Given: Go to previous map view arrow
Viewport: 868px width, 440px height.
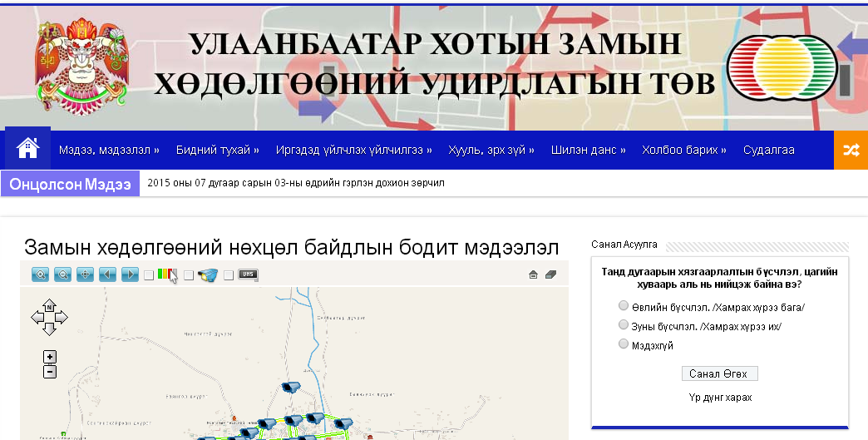Looking at the screenshot, I should coord(107,274).
